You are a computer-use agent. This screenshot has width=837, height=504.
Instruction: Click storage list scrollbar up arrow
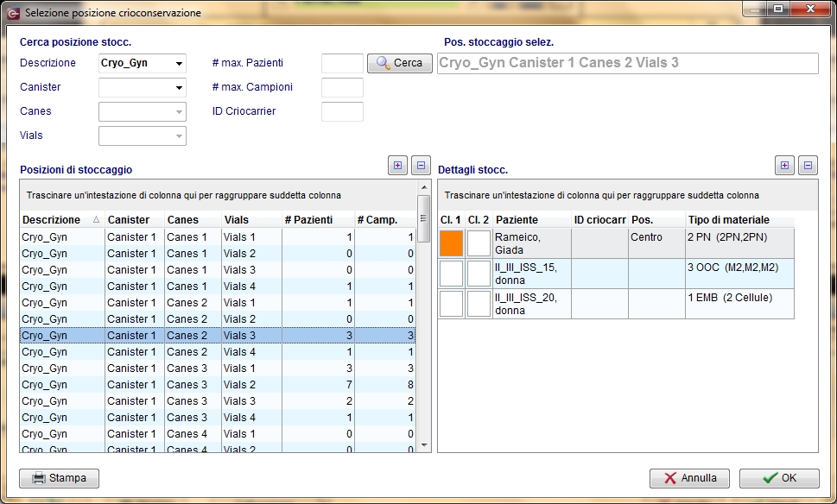click(x=424, y=187)
